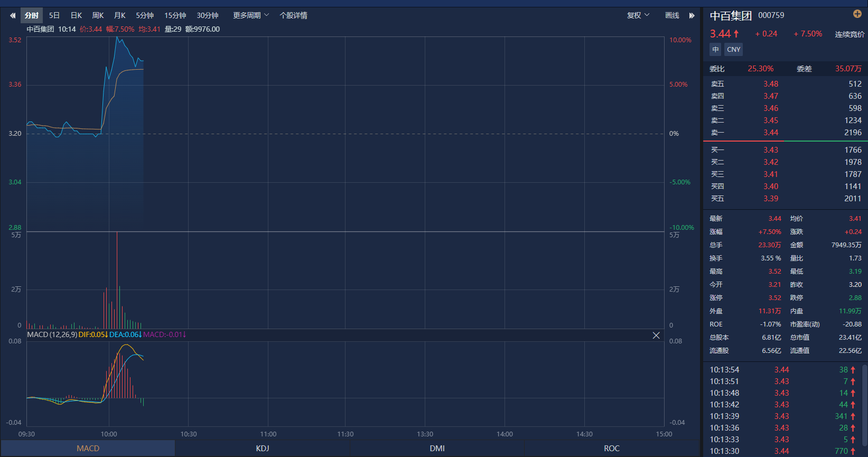Viewport: 868px width, 457px height.
Task: Open the 更多周期 dropdown
Action: (251, 15)
